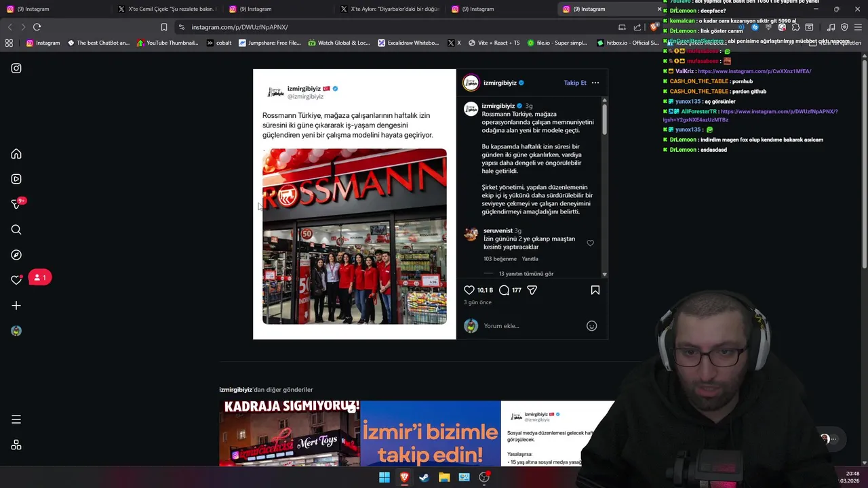Click the Instagram logo at sidebar top
Image resolution: width=868 pixels, height=488 pixels.
pyautogui.click(x=16, y=68)
